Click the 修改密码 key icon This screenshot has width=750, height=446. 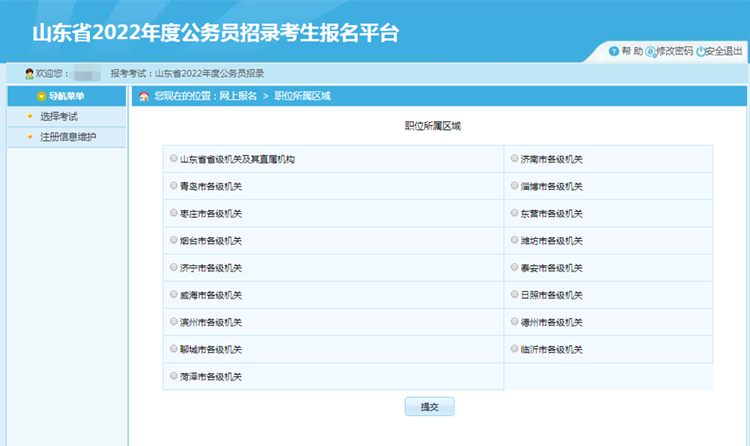(x=651, y=51)
